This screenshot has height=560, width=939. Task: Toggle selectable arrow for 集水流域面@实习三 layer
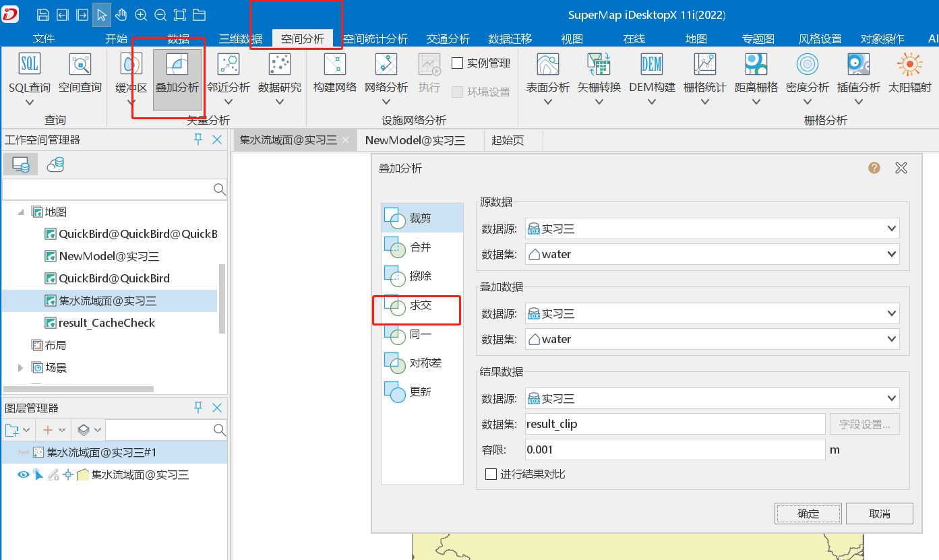pyautogui.click(x=38, y=475)
